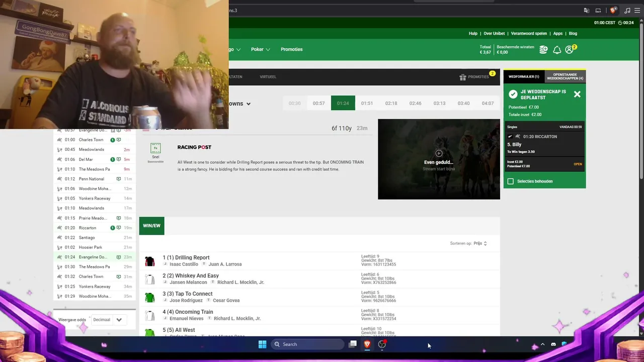644x362 pixels.
Task: Open the 01:22 Santiago race
Action: [94, 237]
